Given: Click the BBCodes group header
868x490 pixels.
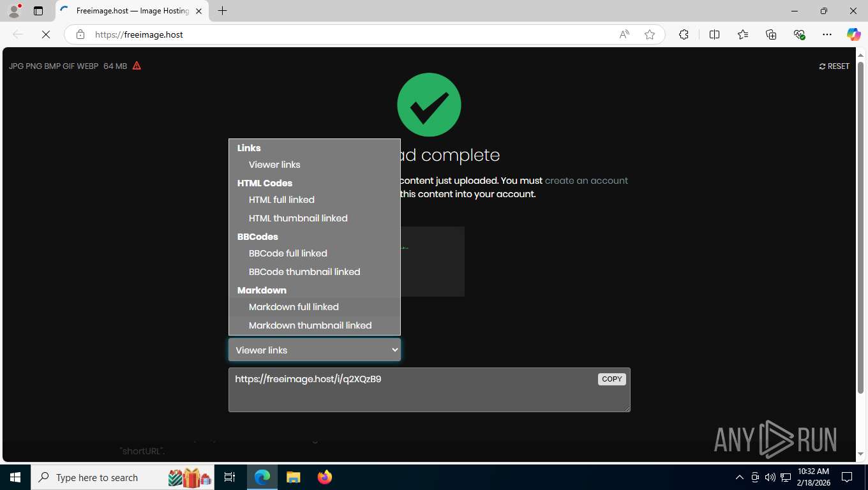Looking at the screenshot, I should tap(258, 237).
